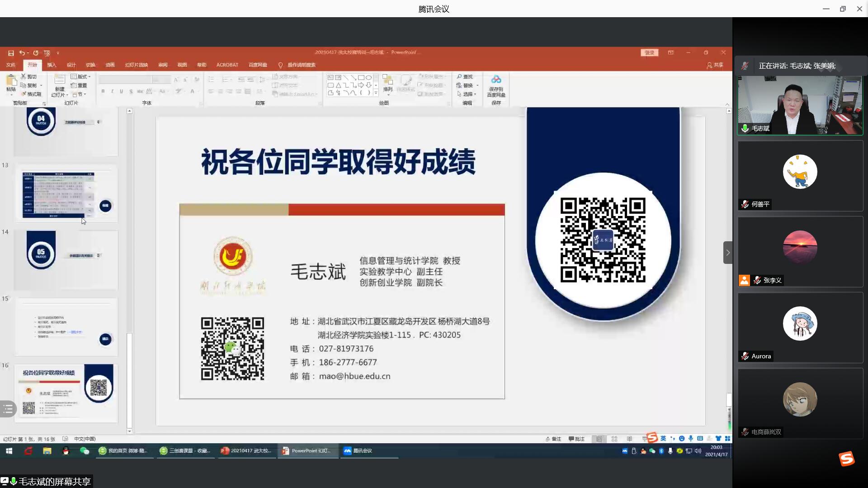Open the 百度网盘 ribbon tab
Image resolution: width=868 pixels, height=488 pixels.
[258, 65]
